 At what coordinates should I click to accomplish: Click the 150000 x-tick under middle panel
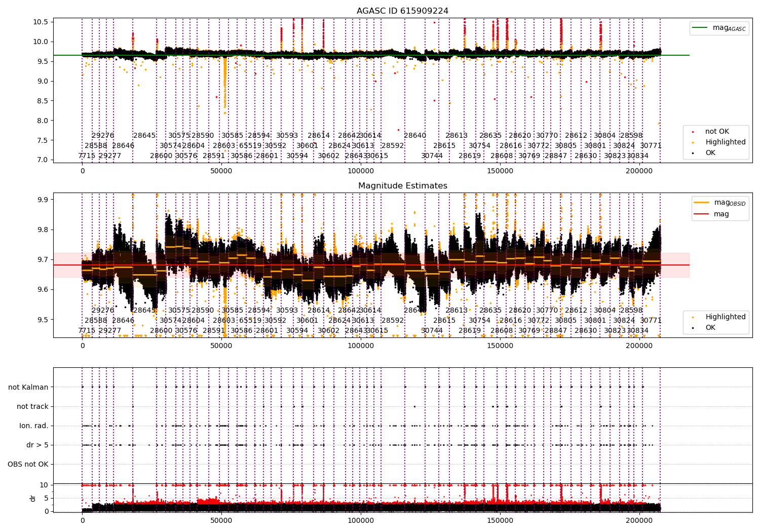(x=500, y=346)
